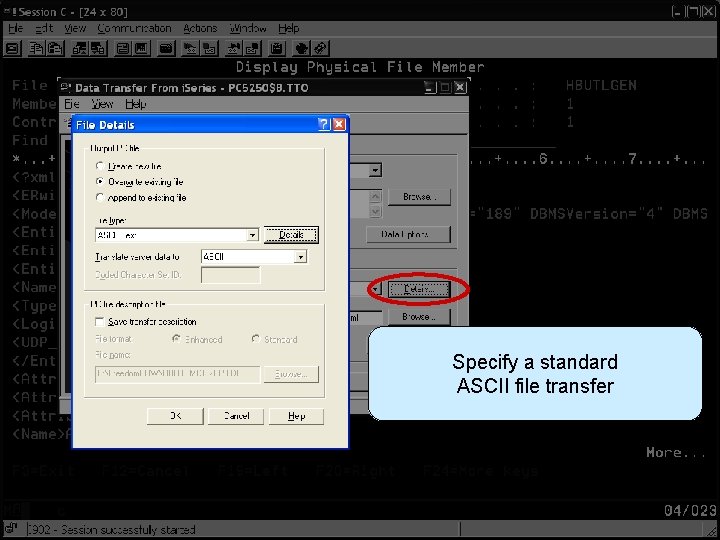Click the Play macro toolbar icon
The image size is (720, 540).
coord(234,48)
